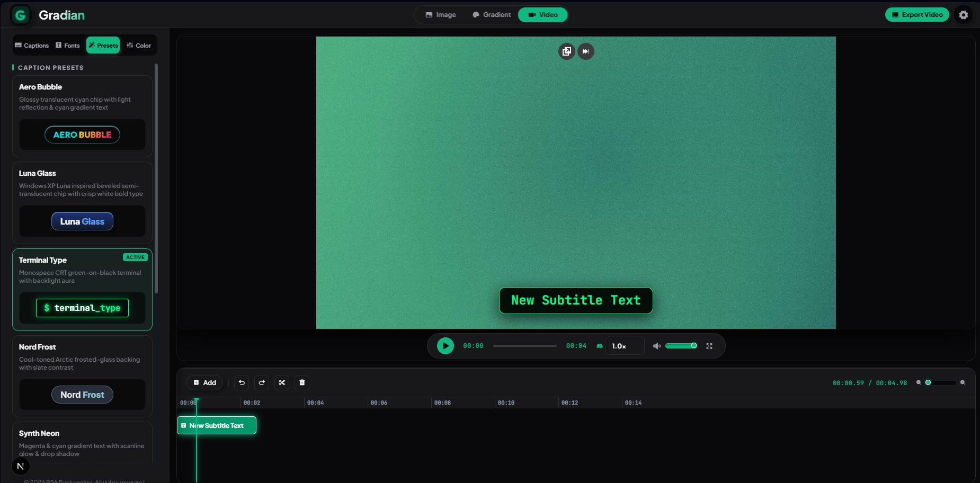Click the 00:00.59 / 00:04.98 time readout

pyautogui.click(x=870, y=383)
